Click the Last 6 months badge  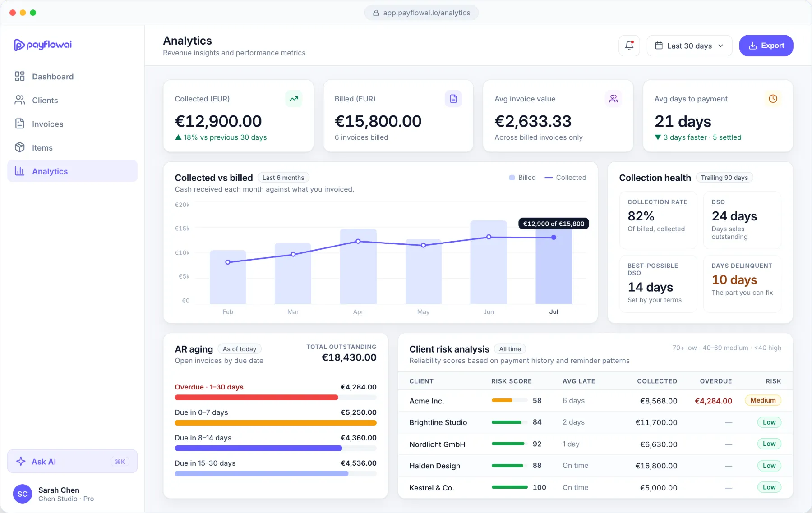coord(283,178)
